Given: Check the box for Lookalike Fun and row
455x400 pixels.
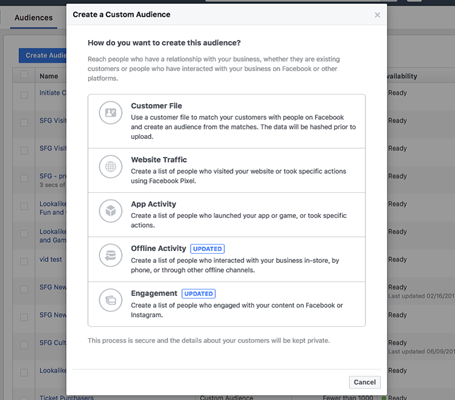Looking at the screenshot, I should click(x=24, y=206).
